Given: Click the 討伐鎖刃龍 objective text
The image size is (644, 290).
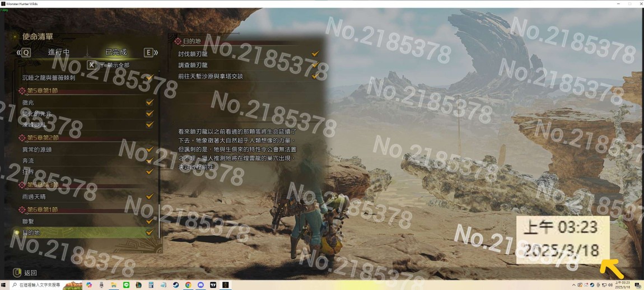Looking at the screenshot, I should pyautogui.click(x=193, y=54).
